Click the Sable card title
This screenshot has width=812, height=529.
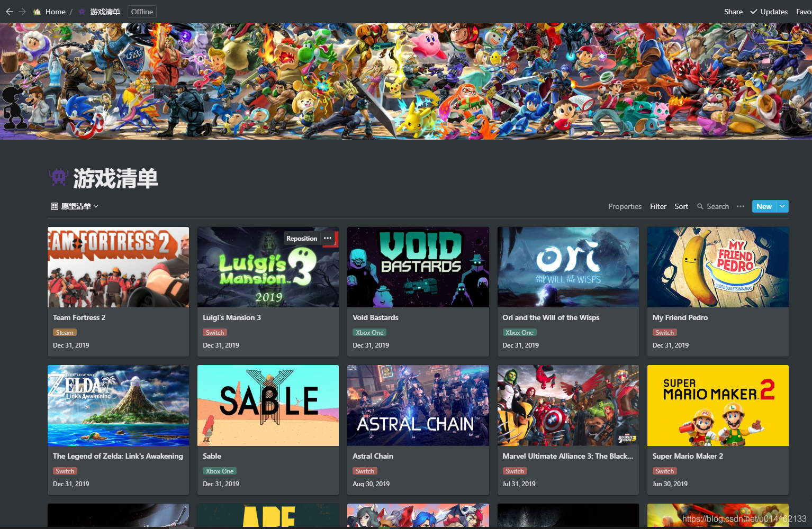pos(212,456)
